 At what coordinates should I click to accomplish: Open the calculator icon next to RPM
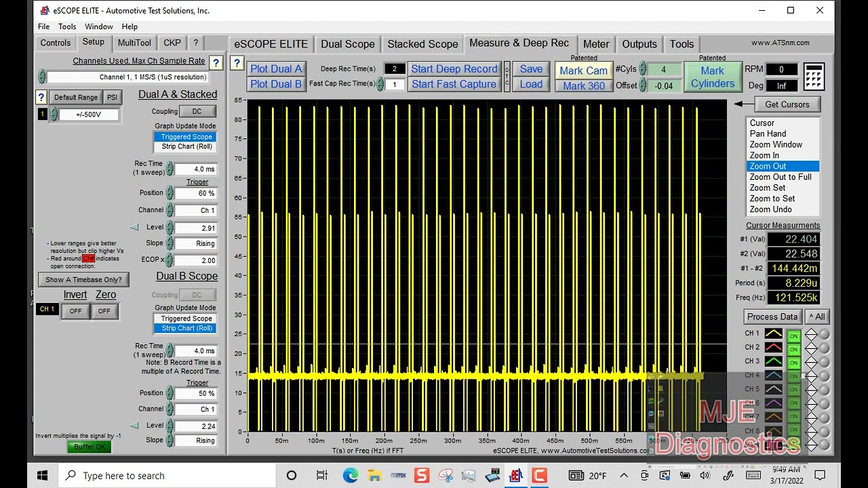814,77
